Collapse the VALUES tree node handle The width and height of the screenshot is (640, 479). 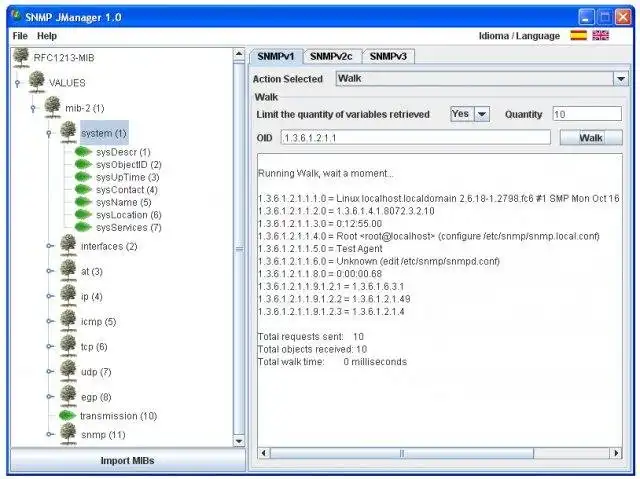pos(17,83)
